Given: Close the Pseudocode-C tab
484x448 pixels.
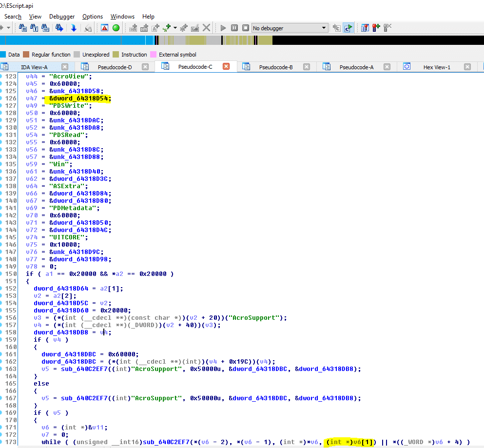Looking at the screenshot, I should (x=226, y=66).
